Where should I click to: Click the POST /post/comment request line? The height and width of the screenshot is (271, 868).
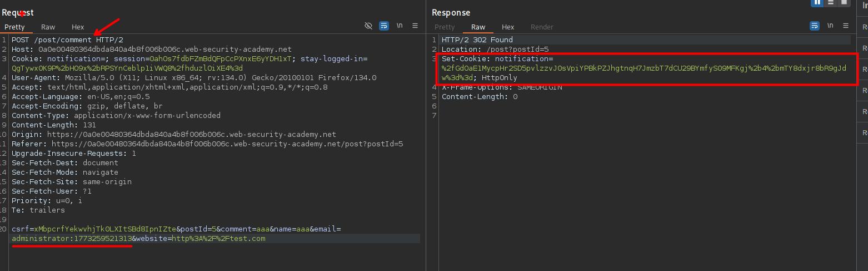67,40
